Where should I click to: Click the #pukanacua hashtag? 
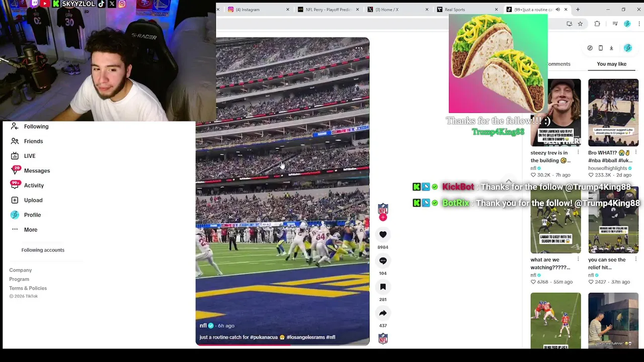pos(264,337)
